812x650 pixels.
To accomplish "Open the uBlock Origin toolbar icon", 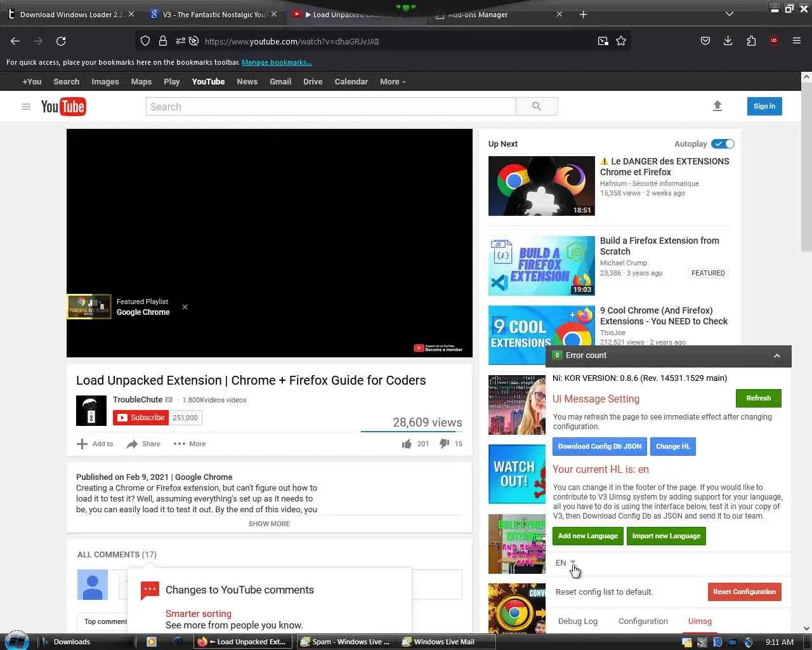I will (x=774, y=41).
